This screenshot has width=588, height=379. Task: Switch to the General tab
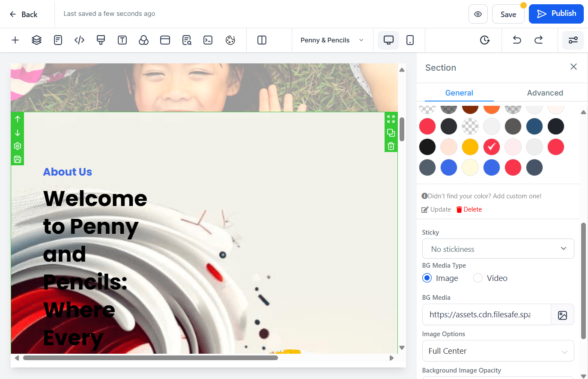point(459,93)
